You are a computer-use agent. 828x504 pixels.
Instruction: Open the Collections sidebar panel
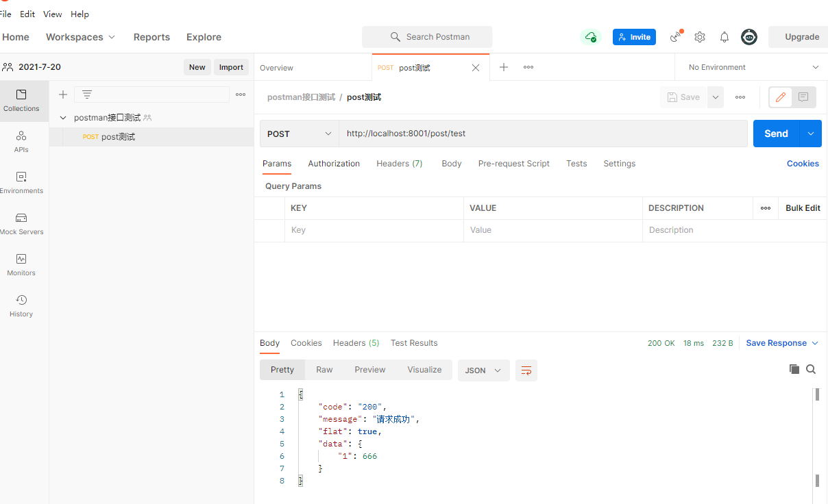click(21, 101)
